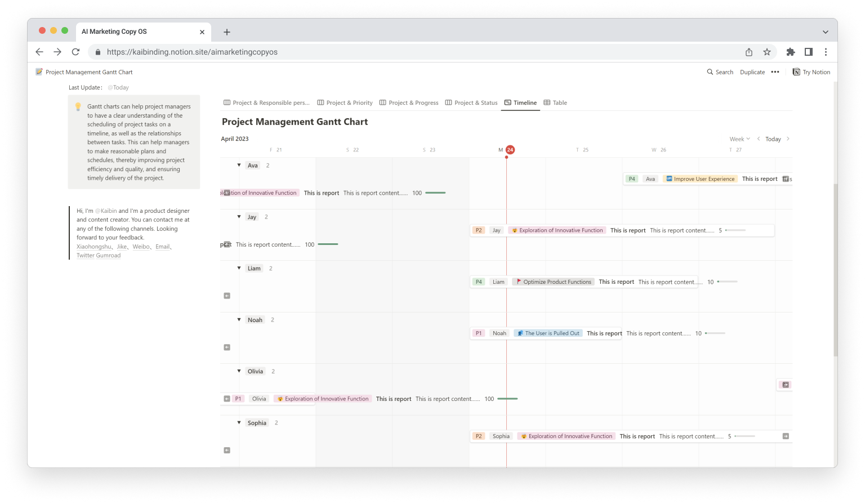Switch to Project & Status tab
Image resolution: width=865 pixels, height=504 pixels.
click(x=471, y=102)
